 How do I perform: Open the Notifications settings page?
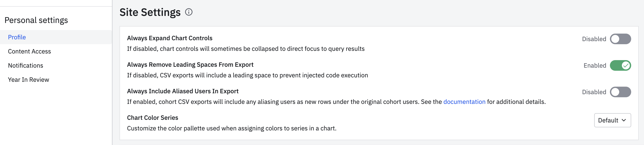25,65
